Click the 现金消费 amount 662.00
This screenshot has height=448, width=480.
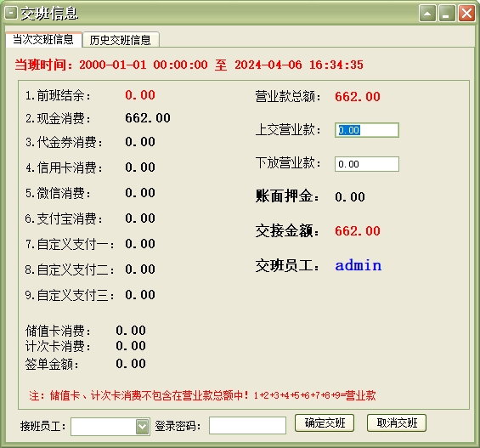148,118
